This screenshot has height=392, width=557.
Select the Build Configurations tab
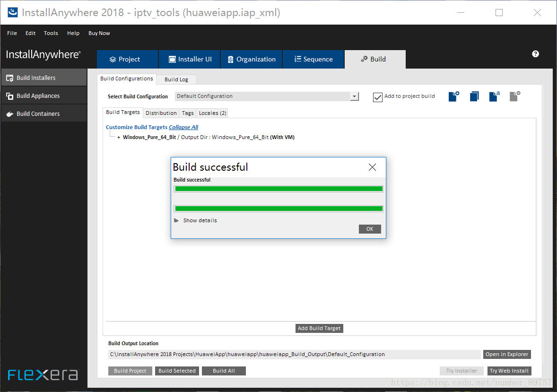click(x=126, y=78)
